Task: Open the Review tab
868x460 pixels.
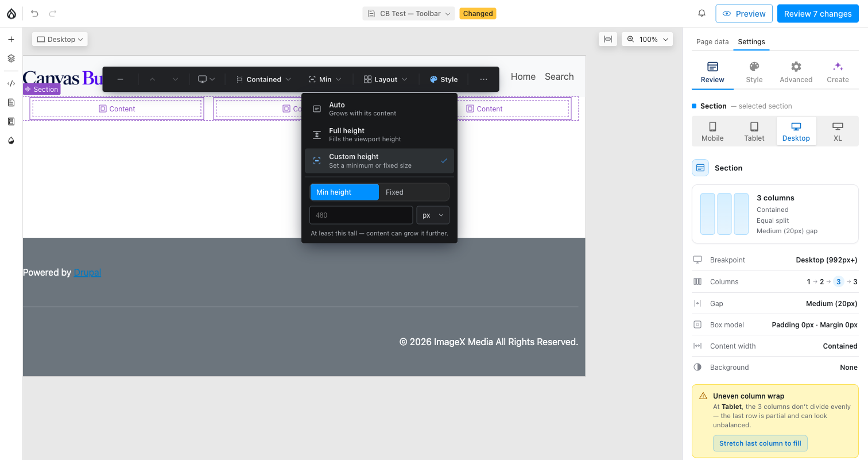Action: coord(712,73)
